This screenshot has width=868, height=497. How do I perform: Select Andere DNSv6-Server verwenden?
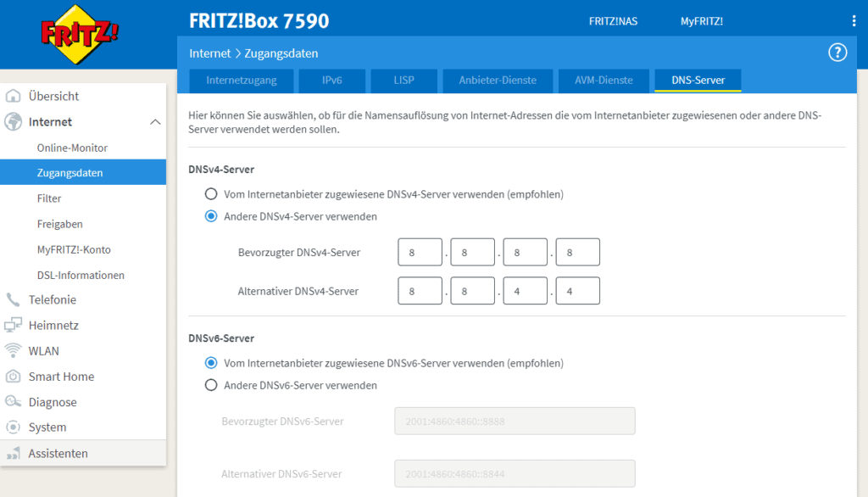(x=211, y=385)
